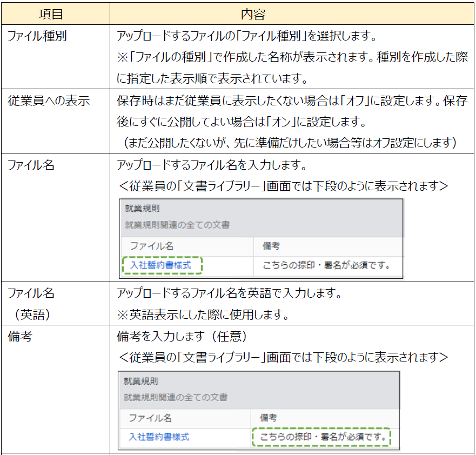Click 備考 column header in lower example

click(269, 418)
